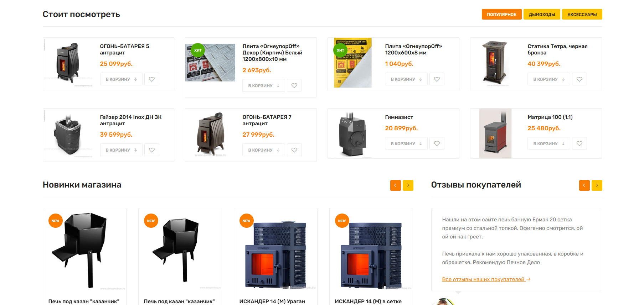644x305 pixels.
Task: Favorite the white brick ОгнеупорOff plate
Action: tap(294, 85)
